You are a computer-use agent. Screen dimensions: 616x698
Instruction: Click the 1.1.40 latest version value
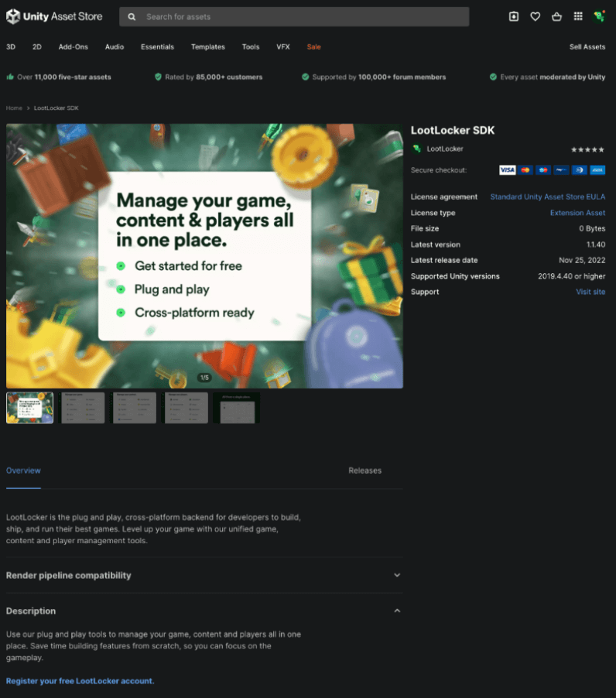tap(596, 245)
